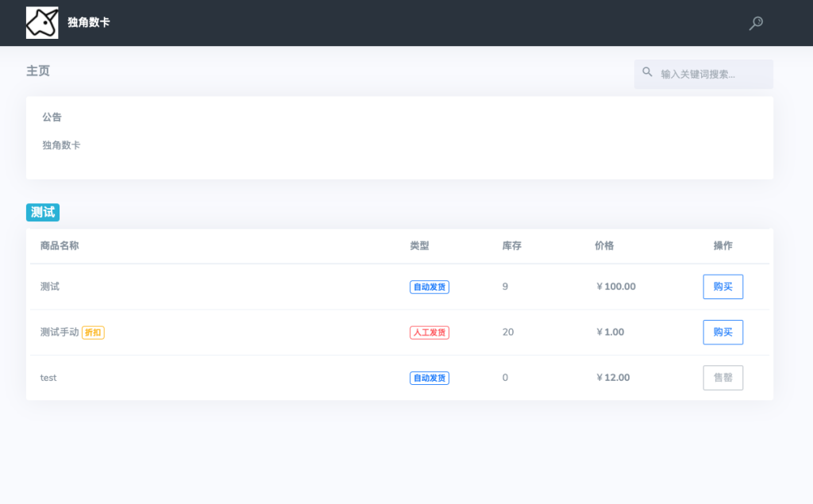Click the 购买 button for 测试手动
The image size is (813, 504).
tap(722, 332)
